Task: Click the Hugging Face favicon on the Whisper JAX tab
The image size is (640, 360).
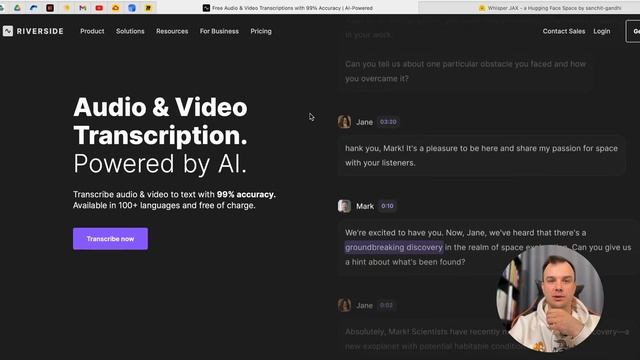Action: [482, 8]
